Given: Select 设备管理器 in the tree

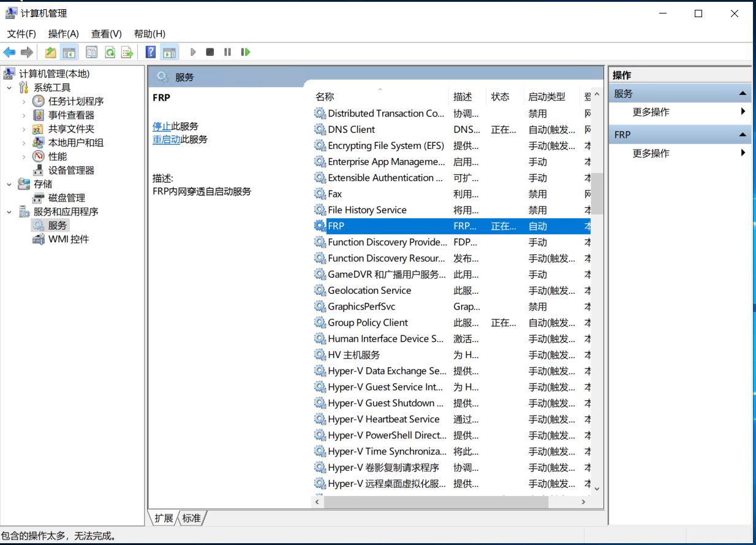Looking at the screenshot, I should tap(71, 170).
